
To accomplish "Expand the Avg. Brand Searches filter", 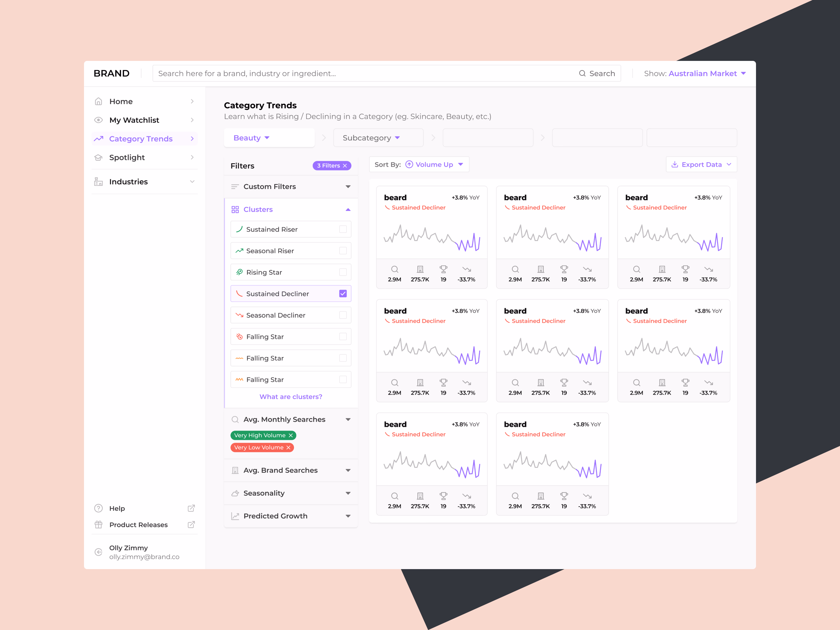I will pos(291,470).
